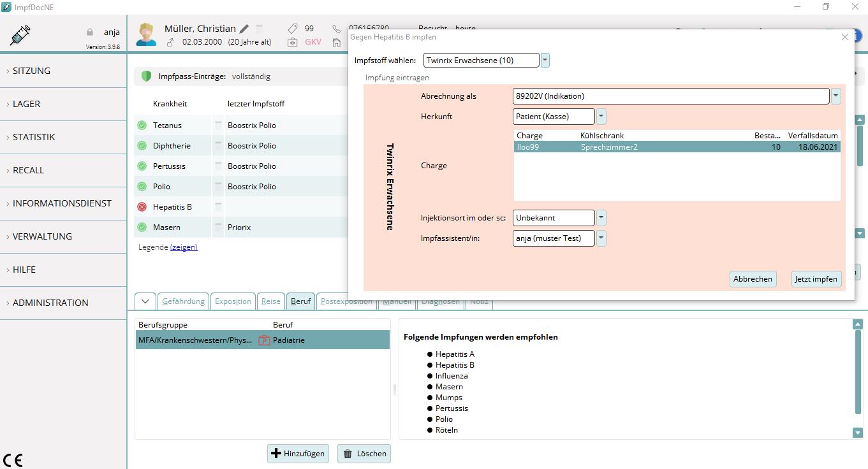Switch to the Beruf tab
This screenshot has width=868, height=469.
[300, 301]
